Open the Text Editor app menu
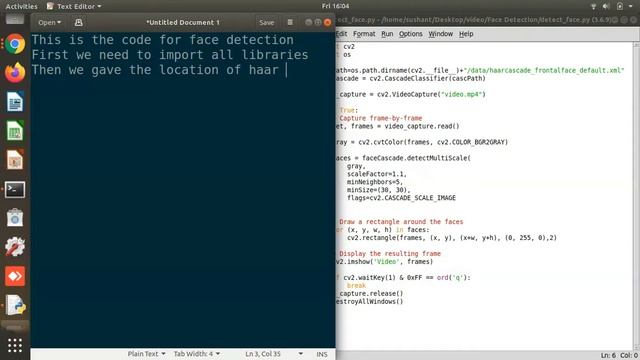The image size is (640, 360). pyautogui.click(x=74, y=6)
